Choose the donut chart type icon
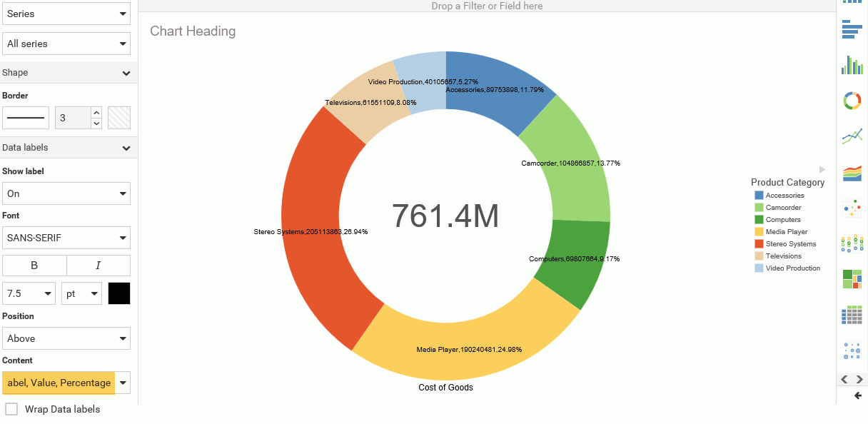868x424 pixels. click(852, 101)
